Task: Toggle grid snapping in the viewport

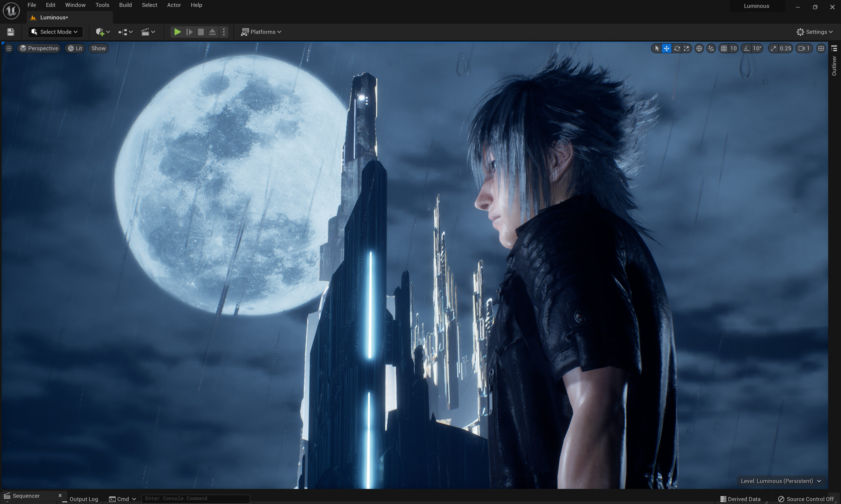Action: 724,48
